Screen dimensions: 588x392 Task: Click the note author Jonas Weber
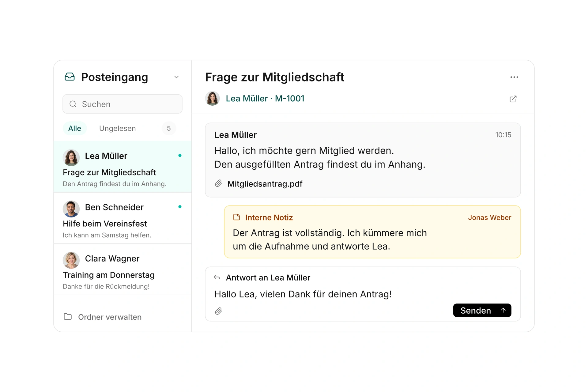(489, 217)
